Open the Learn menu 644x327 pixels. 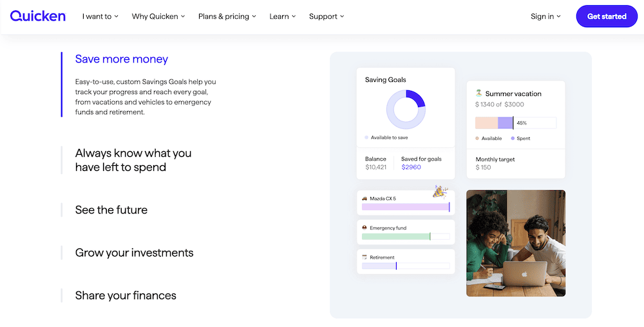pos(283,17)
